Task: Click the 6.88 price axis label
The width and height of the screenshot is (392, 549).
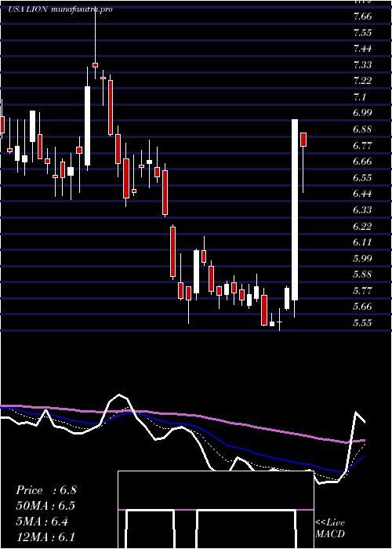Action: pyautogui.click(x=362, y=129)
